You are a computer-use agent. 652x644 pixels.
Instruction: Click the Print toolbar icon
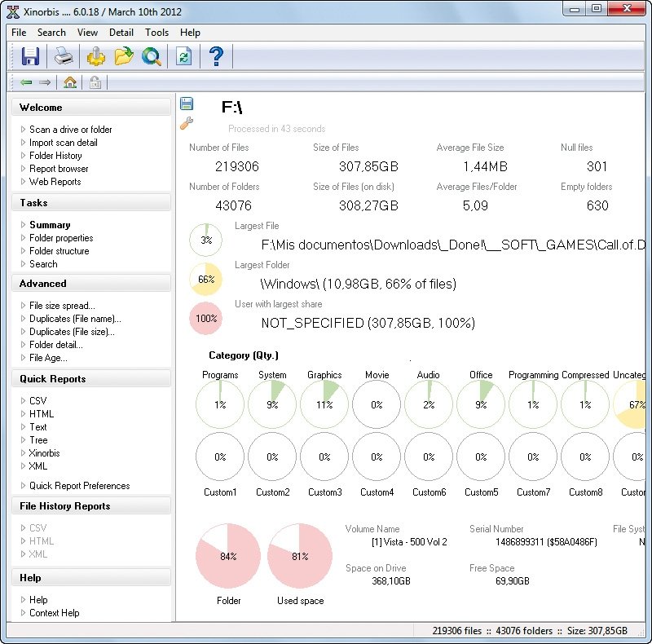64,55
